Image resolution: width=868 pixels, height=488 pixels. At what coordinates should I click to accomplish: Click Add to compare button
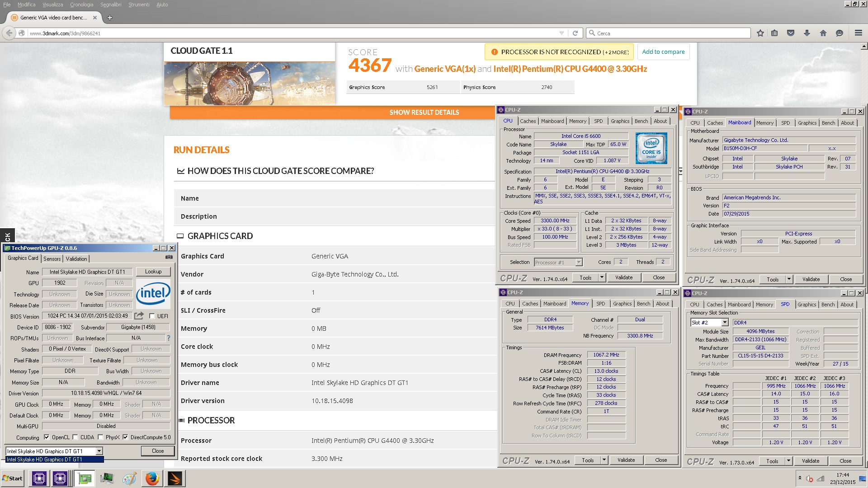click(x=663, y=52)
